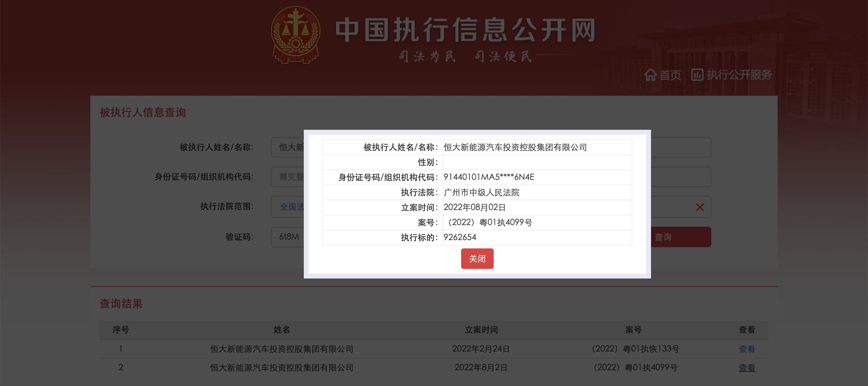This screenshot has height=386, width=868.
Task: Click the court emblem logo
Action: click(295, 35)
